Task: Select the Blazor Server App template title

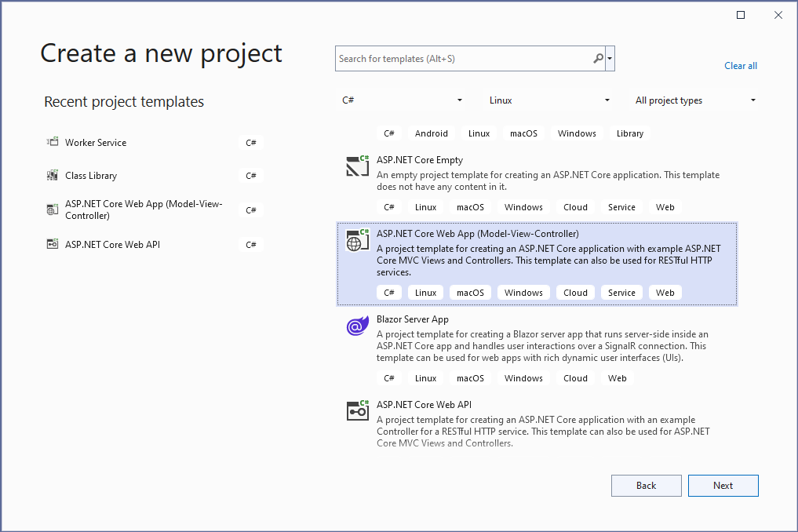Action: tap(413, 319)
